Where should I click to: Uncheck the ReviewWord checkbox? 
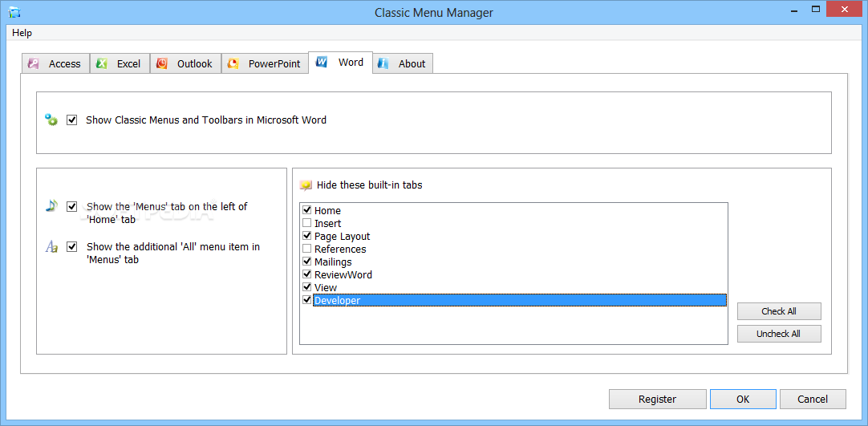pos(307,274)
